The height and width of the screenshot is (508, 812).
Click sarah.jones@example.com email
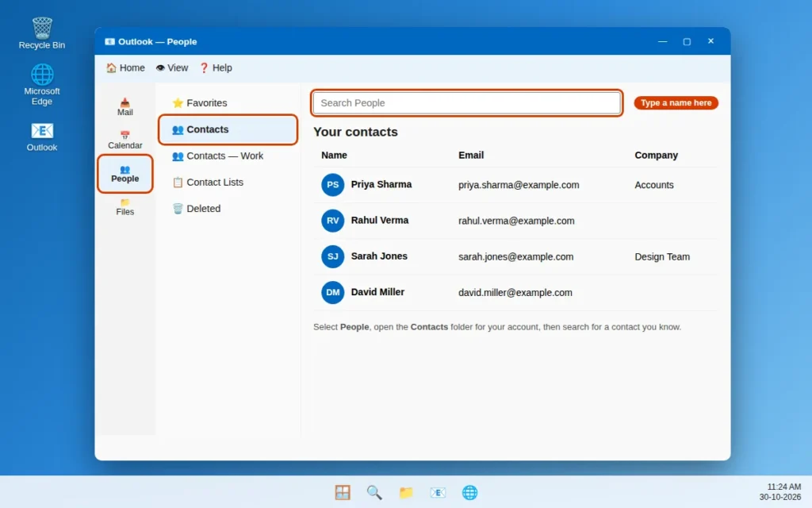click(515, 256)
